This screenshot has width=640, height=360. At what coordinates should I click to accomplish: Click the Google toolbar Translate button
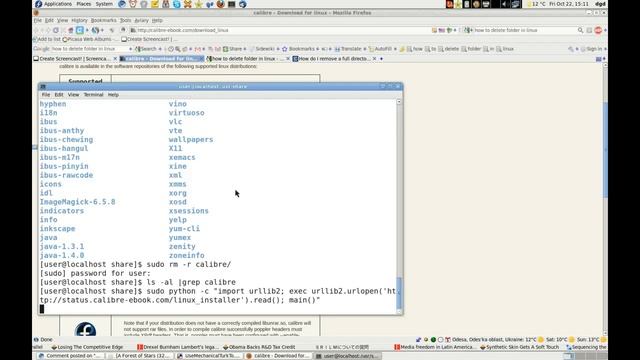click(348, 49)
